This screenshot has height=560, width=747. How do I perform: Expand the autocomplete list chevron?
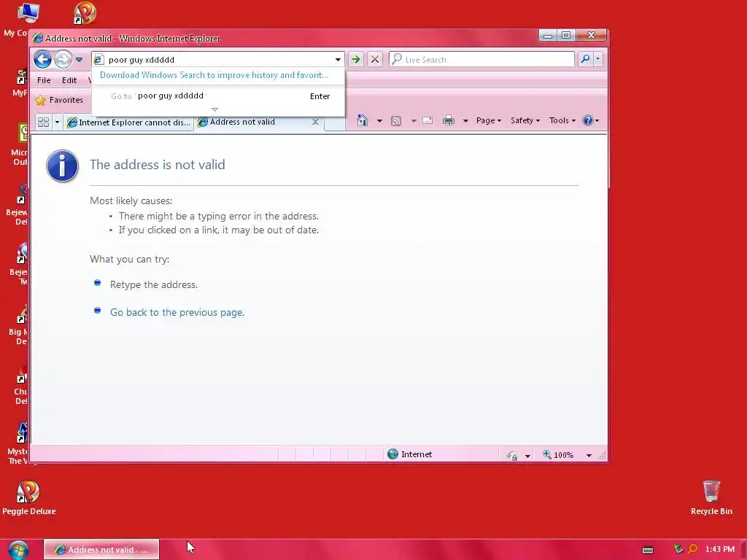click(215, 109)
